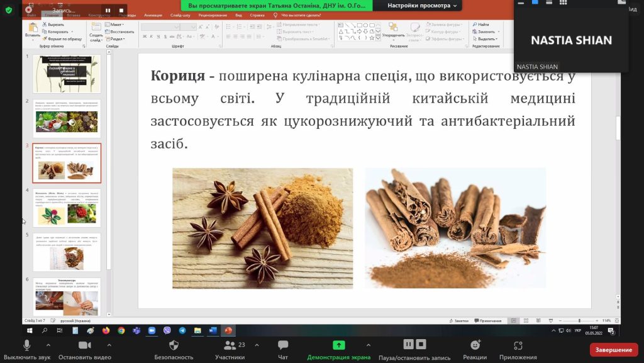Open the Рецензирование ribbon tab
644x363 pixels.
[x=213, y=15]
